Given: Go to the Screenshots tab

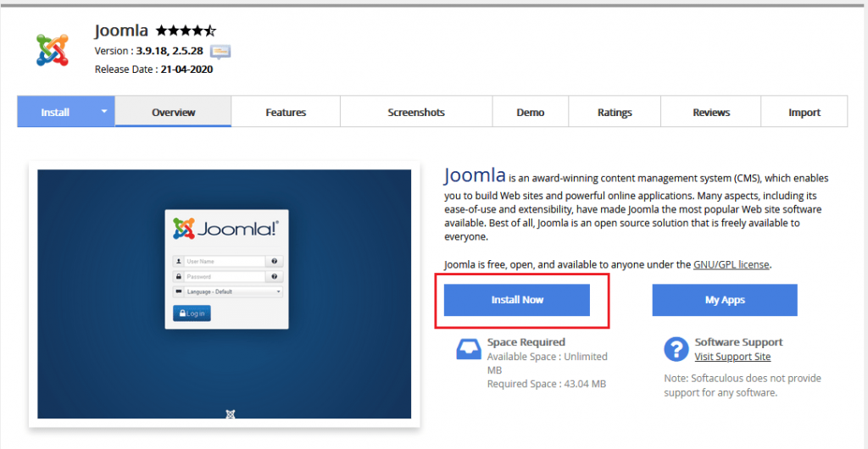Looking at the screenshot, I should tap(416, 112).
